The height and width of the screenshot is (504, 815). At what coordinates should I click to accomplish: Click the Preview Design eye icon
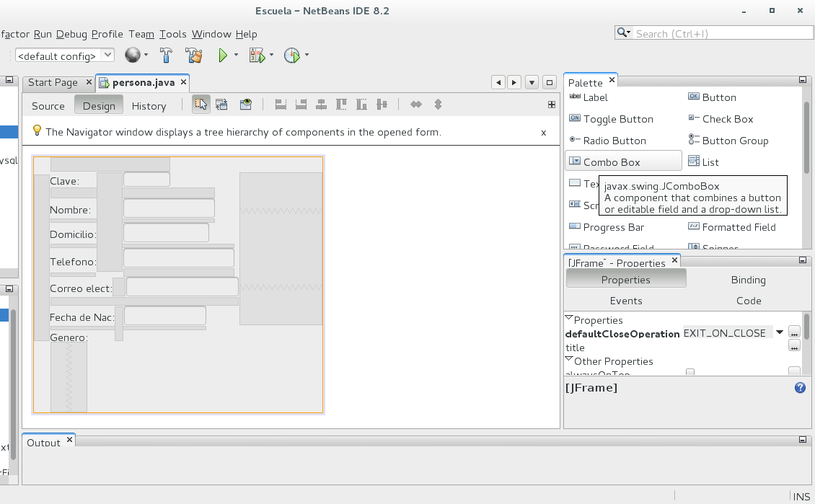tap(246, 105)
